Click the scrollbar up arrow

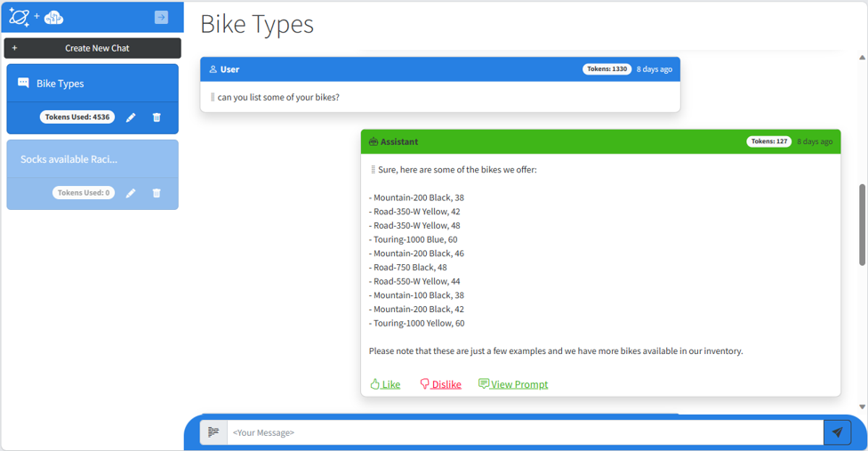(x=862, y=58)
